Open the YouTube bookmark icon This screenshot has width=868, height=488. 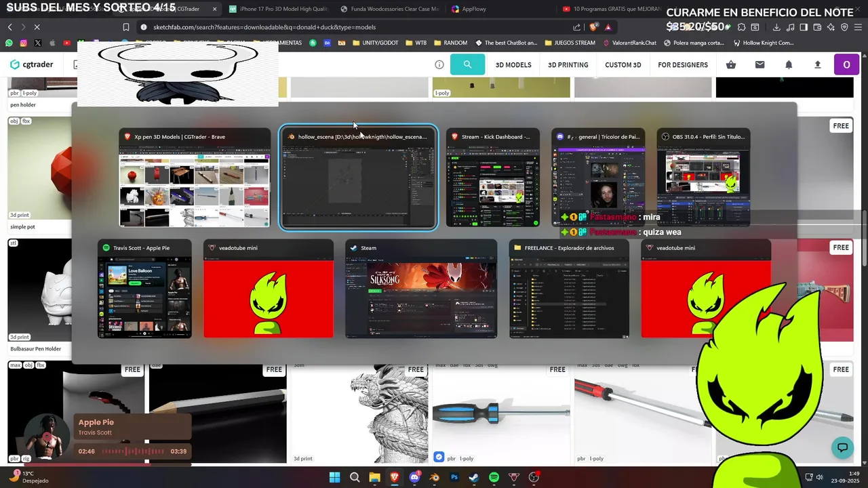coord(66,43)
